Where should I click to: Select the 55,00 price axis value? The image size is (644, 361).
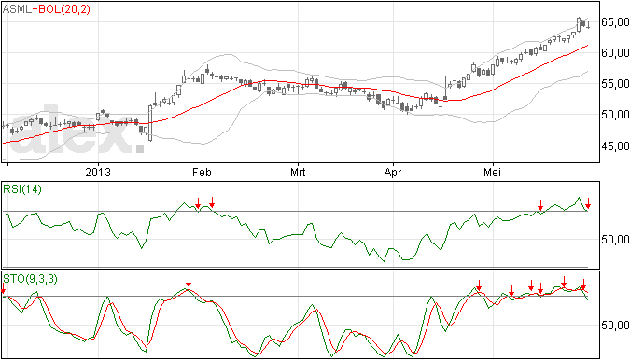point(615,84)
